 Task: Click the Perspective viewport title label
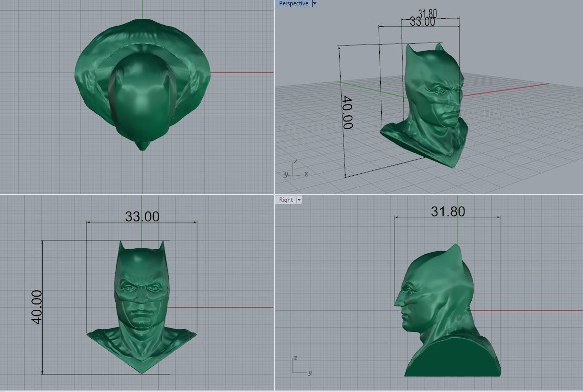(293, 3)
